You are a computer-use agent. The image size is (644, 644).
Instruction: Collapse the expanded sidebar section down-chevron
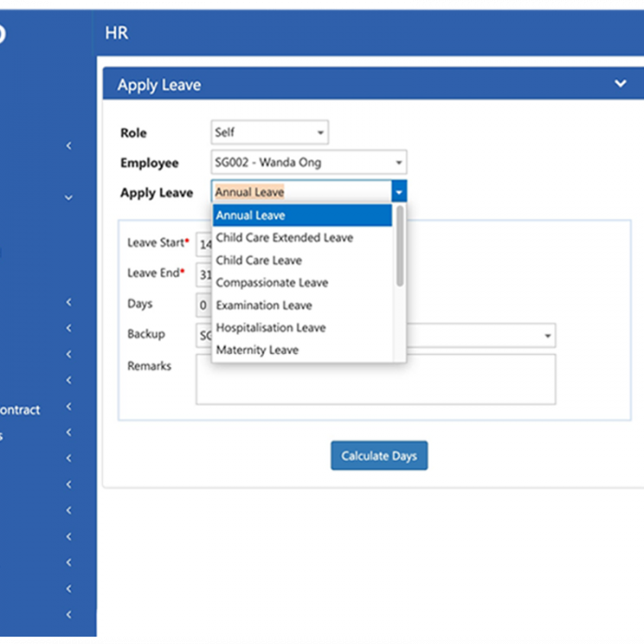pos(69,197)
